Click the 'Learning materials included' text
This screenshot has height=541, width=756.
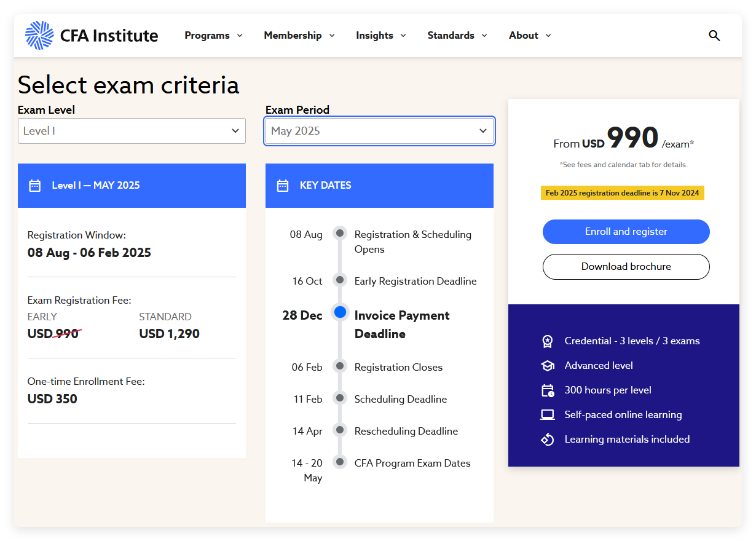[627, 440]
